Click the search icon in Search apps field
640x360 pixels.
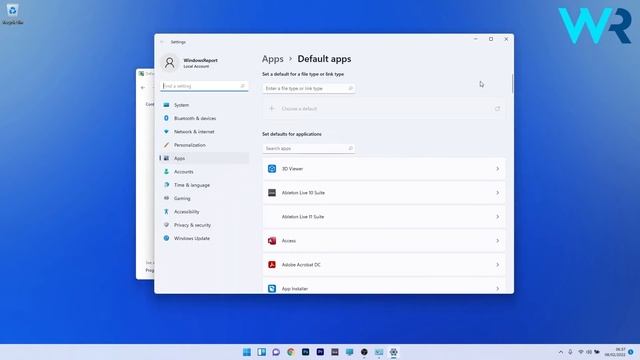[x=350, y=149]
